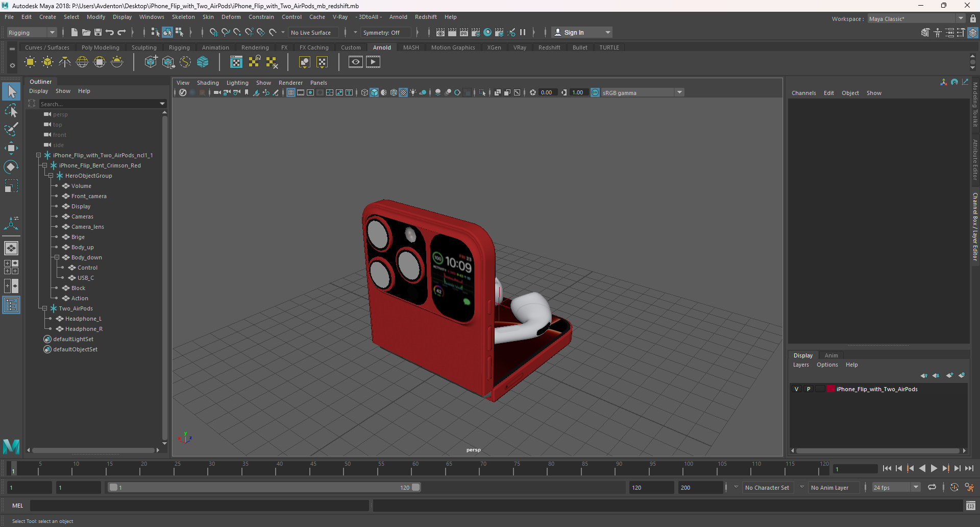This screenshot has width=980, height=527.
Task: Open the Symmetry Off dropdown
Action: click(x=386, y=32)
